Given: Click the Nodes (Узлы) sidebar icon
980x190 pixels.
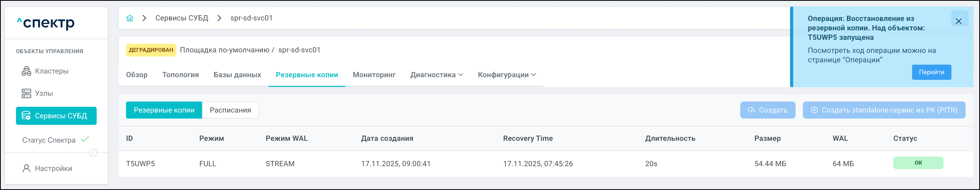Looking at the screenshot, I should point(26,93).
